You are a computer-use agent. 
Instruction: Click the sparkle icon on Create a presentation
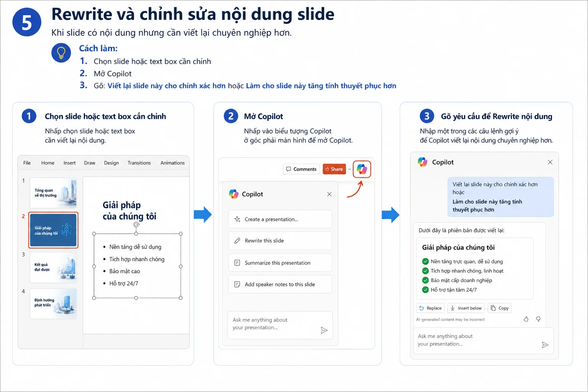[237, 219]
